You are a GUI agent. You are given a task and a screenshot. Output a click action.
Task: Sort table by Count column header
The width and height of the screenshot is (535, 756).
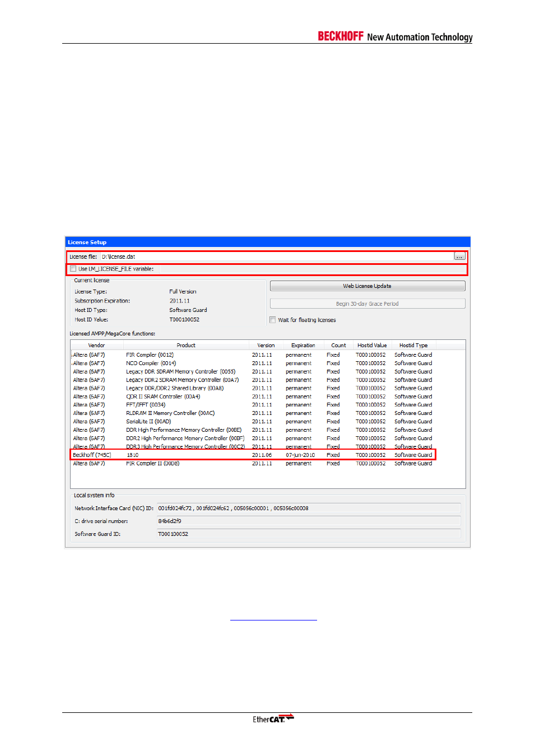click(x=338, y=346)
